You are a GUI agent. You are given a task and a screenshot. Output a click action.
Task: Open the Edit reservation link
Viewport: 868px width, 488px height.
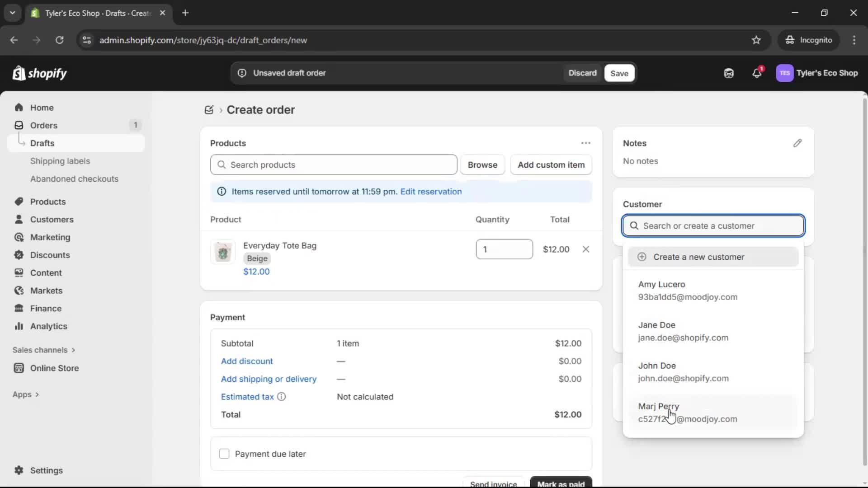431,192
